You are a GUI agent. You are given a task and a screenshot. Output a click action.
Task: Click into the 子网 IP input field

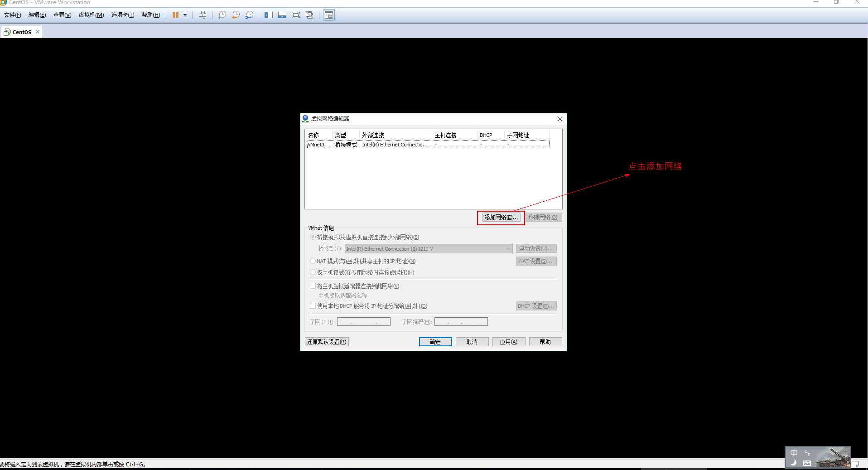364,322
